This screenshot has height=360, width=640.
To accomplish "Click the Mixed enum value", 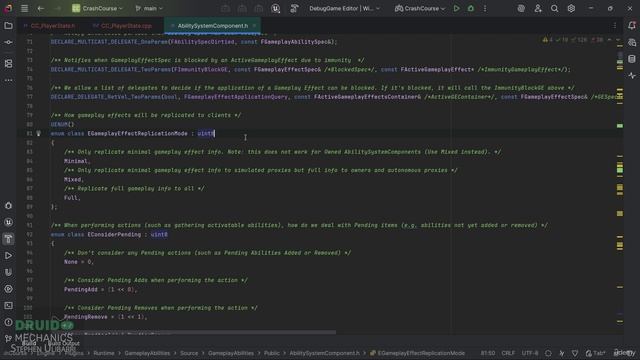I will (x=73, y=180).
